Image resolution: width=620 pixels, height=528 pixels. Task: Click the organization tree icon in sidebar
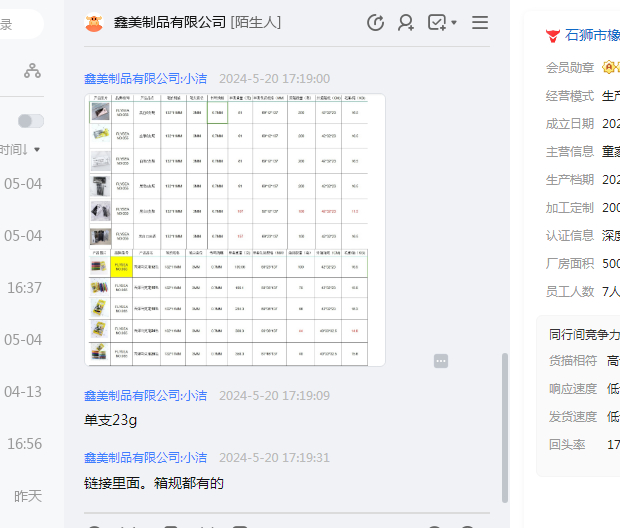click(x=32, y=71)
